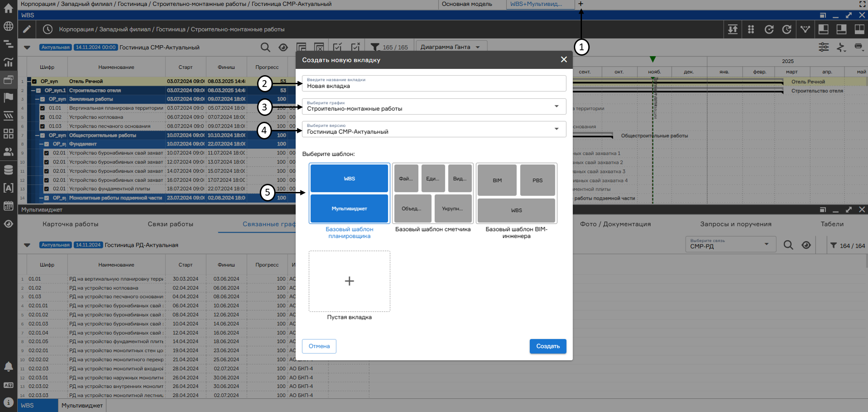Viewport: 868px width, 412px height.
Task: Toggle the eye icon beside СМР-РД dropdown
Action: tap(806, 245)
